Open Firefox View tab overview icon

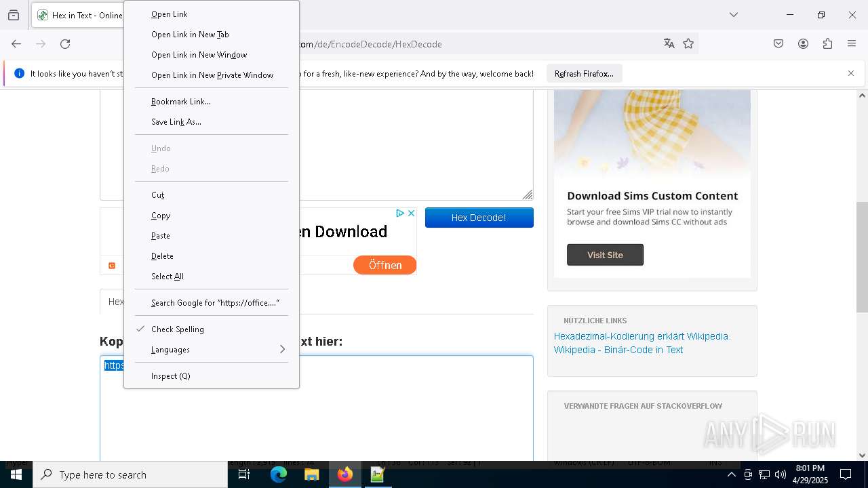[x=14, y=15]
